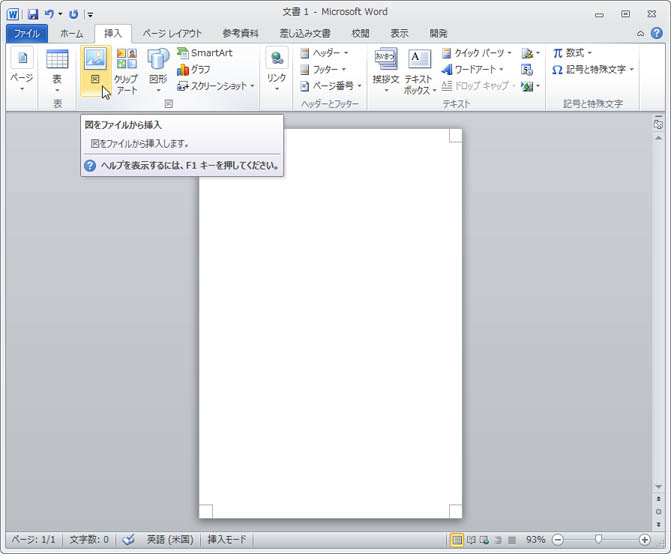Switch to full screen reading view

pyautogui.click(x=471, y=540)
